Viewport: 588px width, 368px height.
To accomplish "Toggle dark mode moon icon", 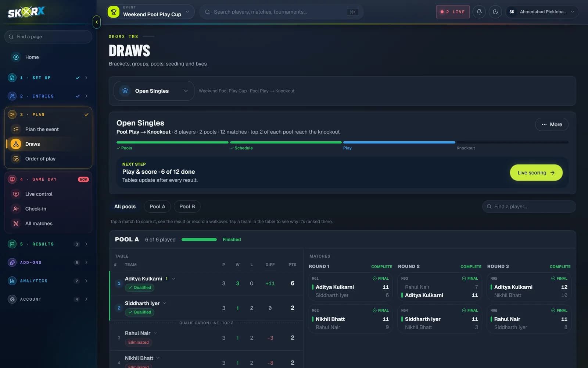I will click(495, 12).
